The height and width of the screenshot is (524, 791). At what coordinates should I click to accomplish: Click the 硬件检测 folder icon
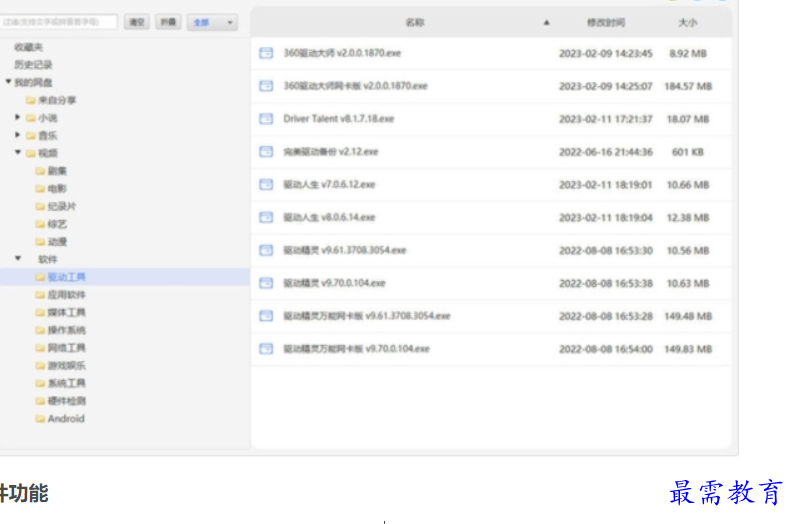(x=40, y=401)
